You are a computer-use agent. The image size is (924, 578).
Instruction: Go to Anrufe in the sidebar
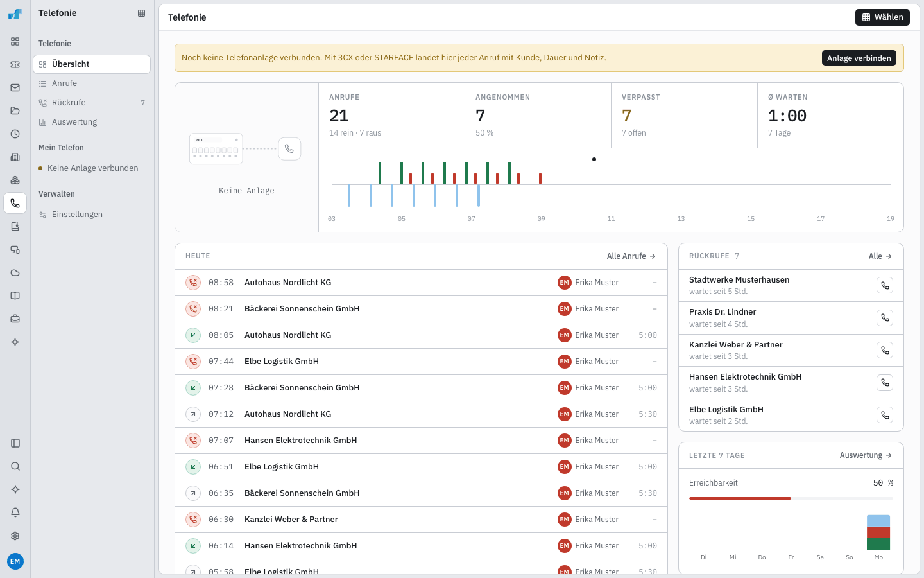pos(92,83)
